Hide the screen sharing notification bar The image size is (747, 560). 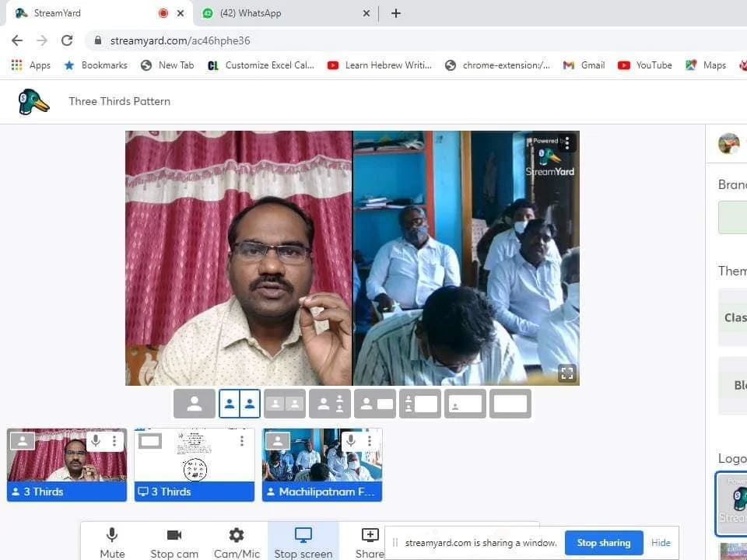[661, 542]
